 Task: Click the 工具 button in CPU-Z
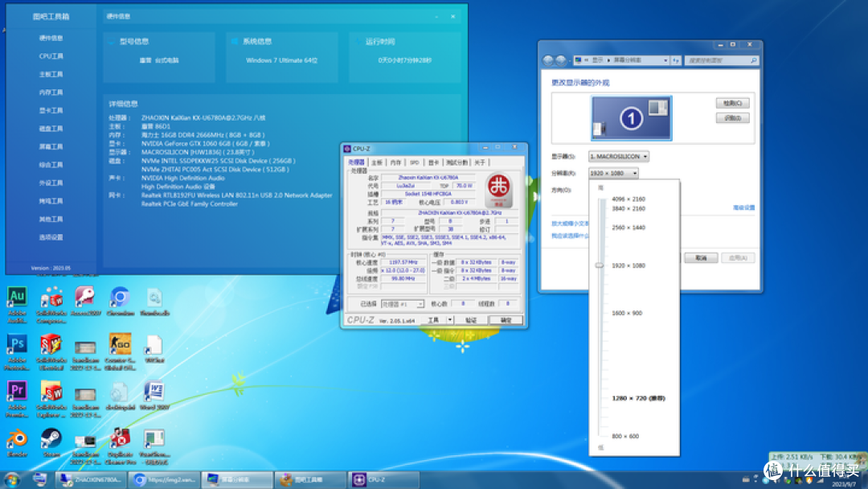click(x=433, y=320)
